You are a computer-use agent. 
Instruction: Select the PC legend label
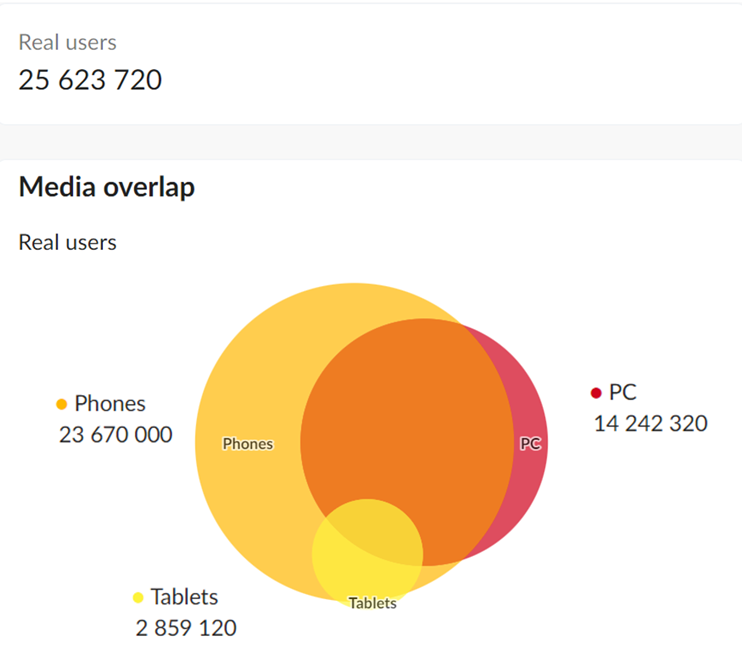(623, 392)
